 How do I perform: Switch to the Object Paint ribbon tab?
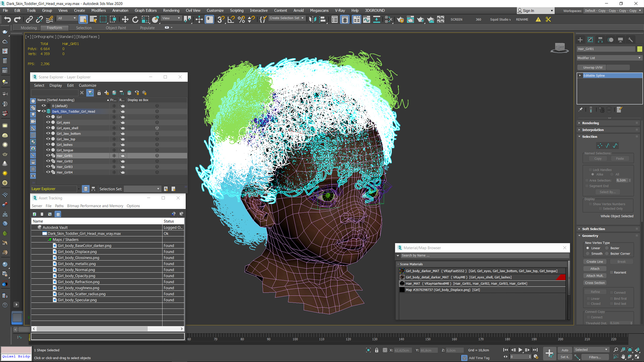tap(116, 28)
